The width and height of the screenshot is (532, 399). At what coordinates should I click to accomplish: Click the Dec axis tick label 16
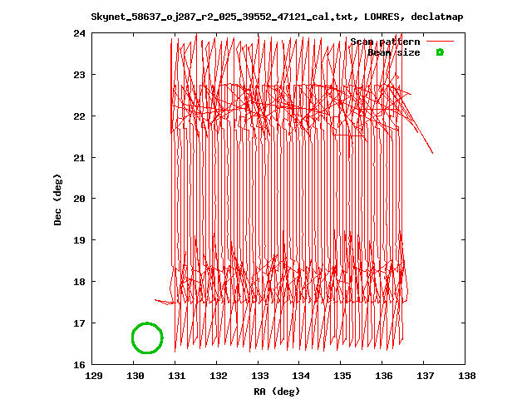(x=80, y=365)
